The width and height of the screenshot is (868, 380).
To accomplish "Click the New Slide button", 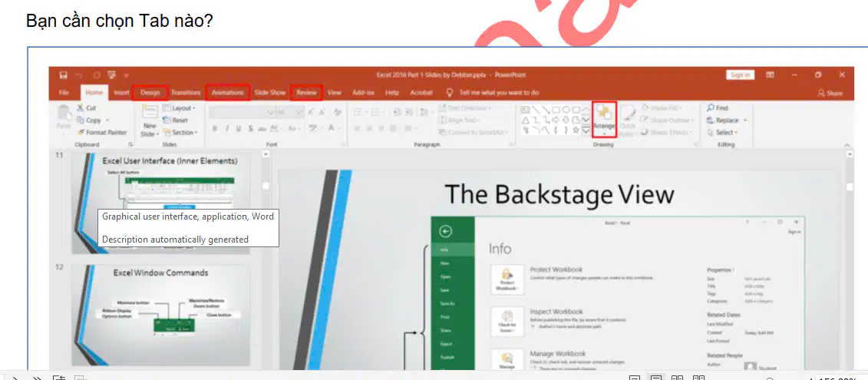I will tap(150, 121).
